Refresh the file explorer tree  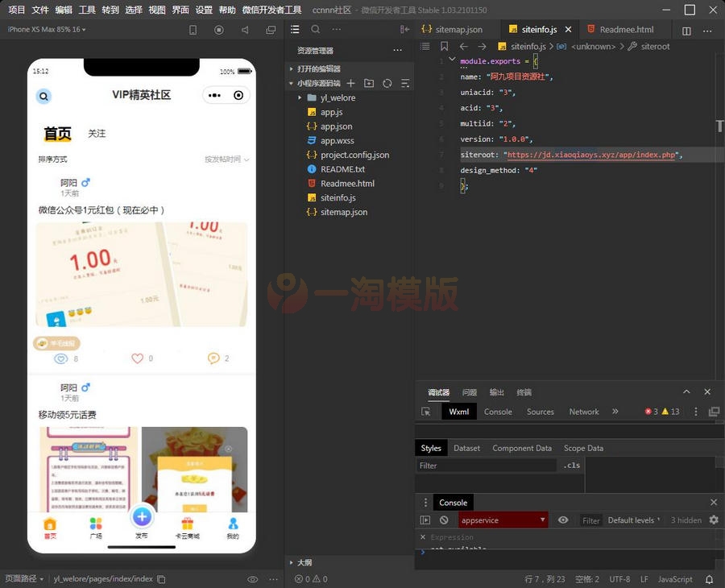[387, 83]
